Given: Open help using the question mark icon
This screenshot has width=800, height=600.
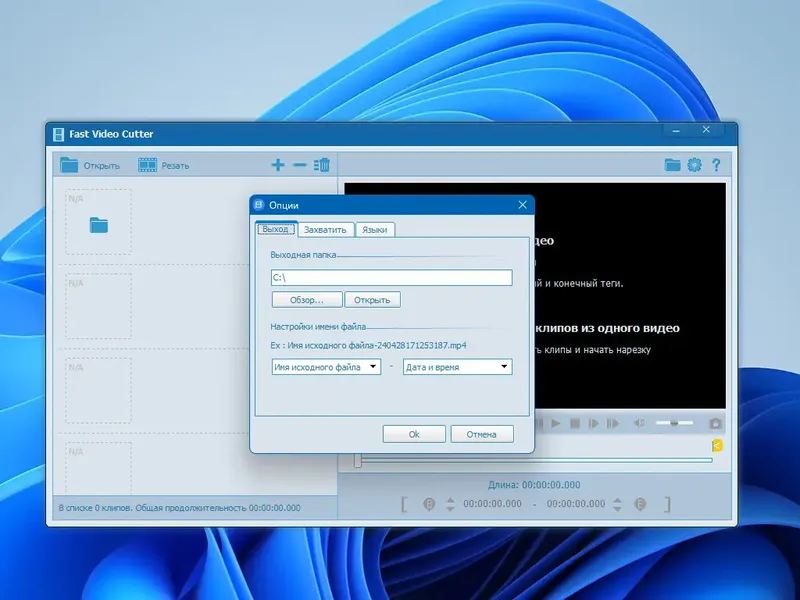Looking at the screenshot, I should pos(717,166).
